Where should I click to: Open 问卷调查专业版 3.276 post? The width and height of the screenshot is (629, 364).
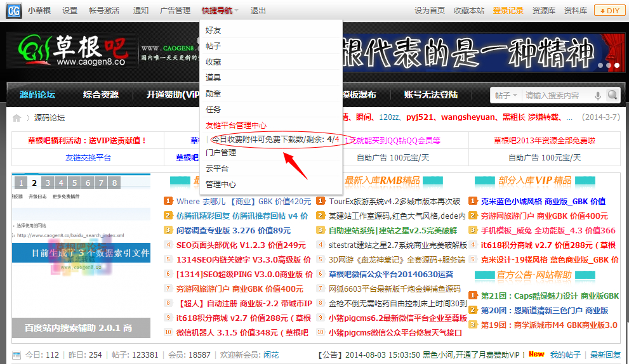point(234,230)
